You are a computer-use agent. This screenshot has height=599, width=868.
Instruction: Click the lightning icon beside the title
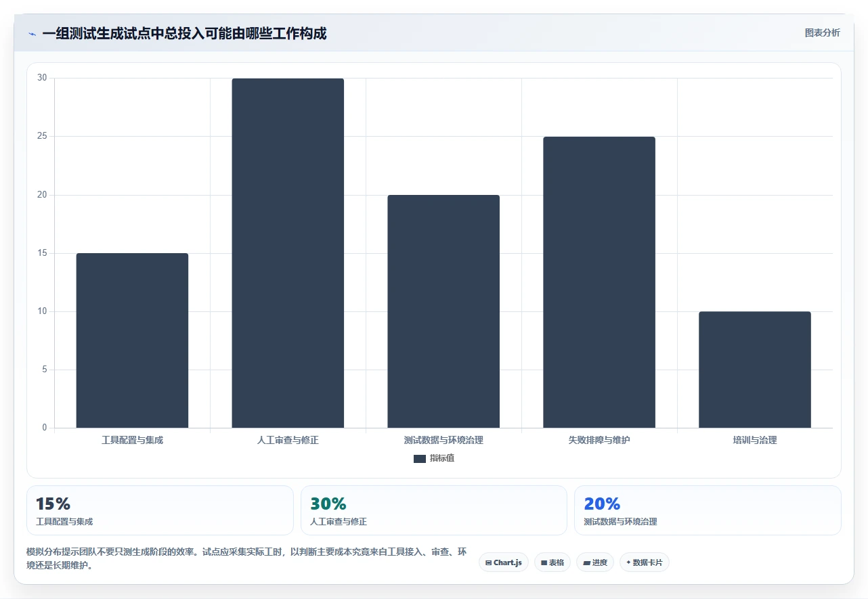32,34
